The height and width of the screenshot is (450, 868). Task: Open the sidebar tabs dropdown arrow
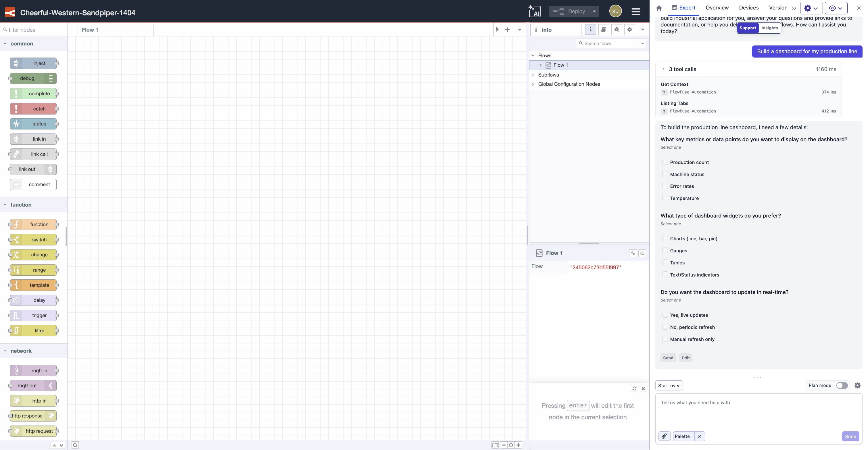(643, 30)
